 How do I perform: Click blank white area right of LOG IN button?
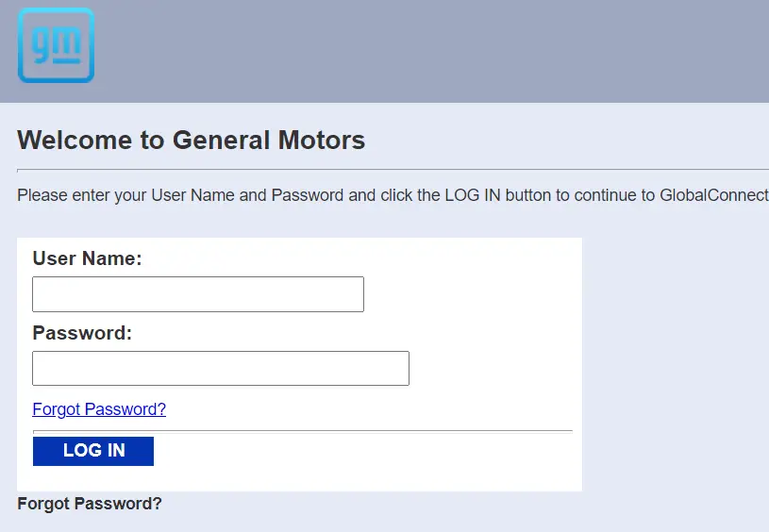368,453
